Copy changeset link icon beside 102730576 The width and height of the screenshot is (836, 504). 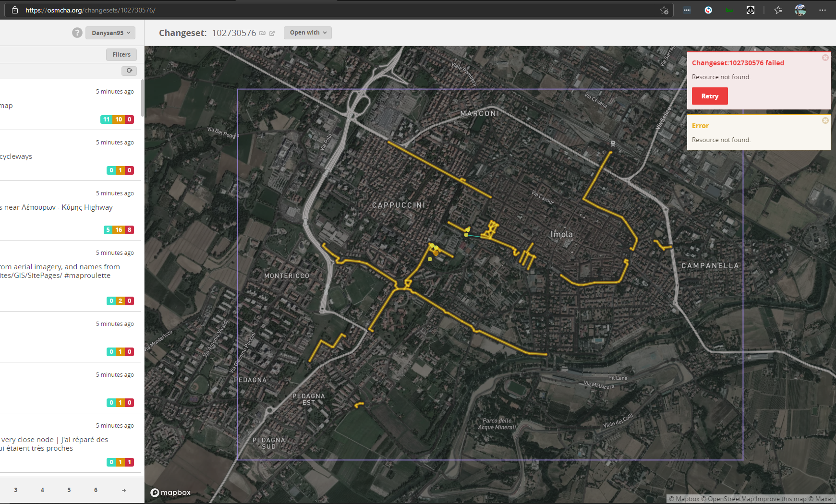pyautogui.click(x=262, y=33)
